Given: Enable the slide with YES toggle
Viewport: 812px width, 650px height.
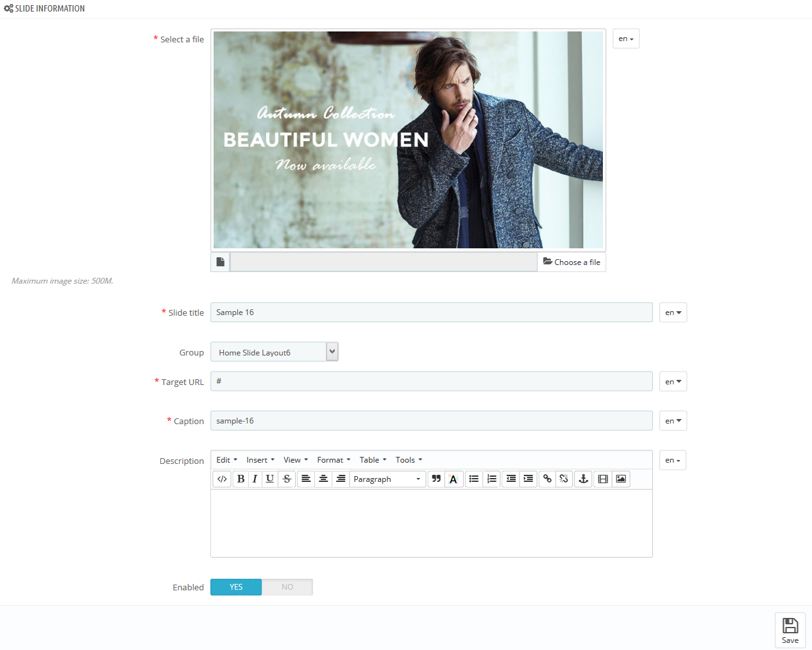Looking at the screenshot, I should [236, 587].
